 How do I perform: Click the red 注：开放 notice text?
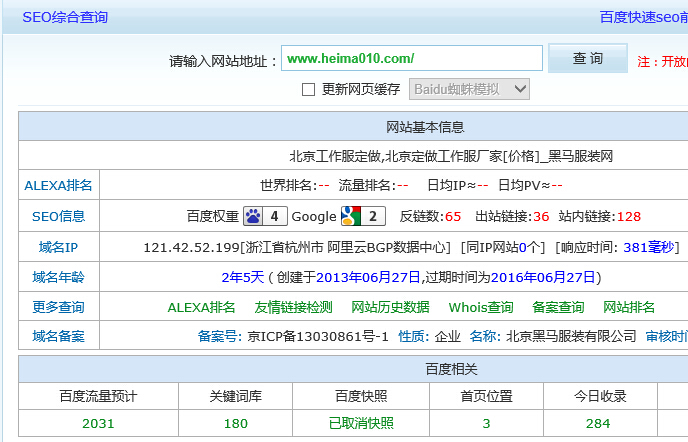[x=663, y=61]
